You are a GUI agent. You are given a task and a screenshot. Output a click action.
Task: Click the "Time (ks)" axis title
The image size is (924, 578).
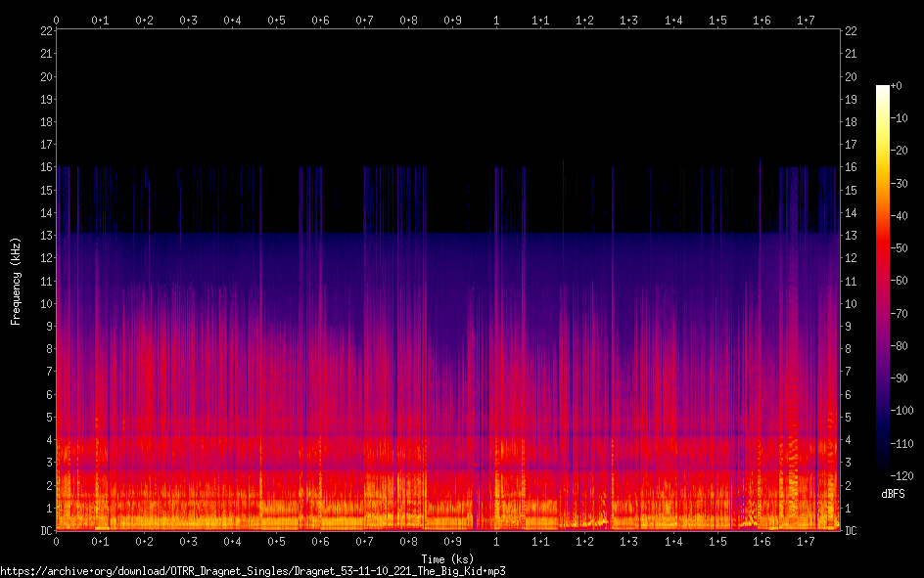[447, 558]
